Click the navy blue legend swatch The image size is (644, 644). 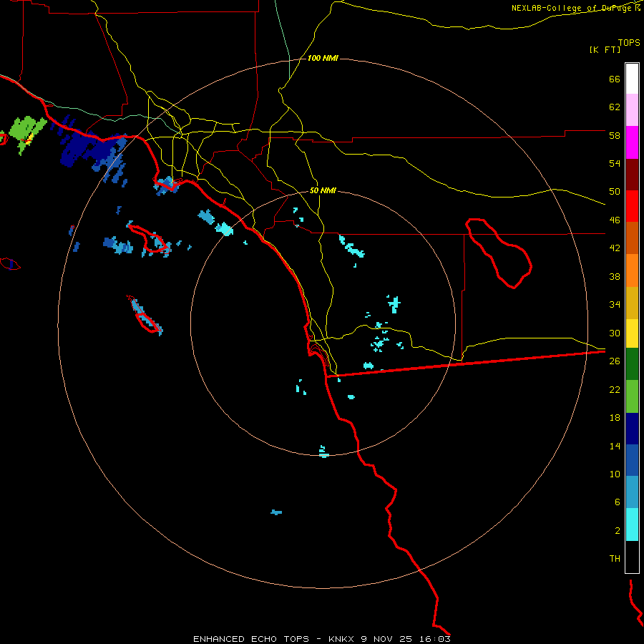coord(632,429)
